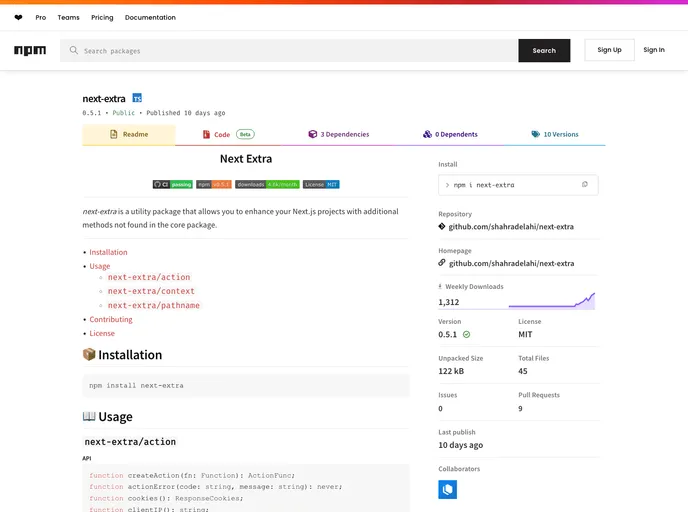The height and width of the screenshot is (512, 688).
Task: Open the collaborator avatar
Action: 447,489
